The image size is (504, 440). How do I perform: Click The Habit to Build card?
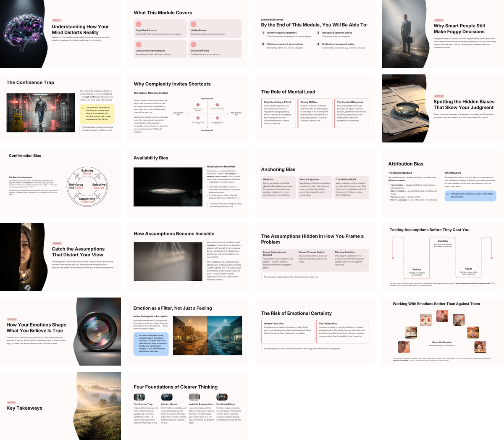352,187
